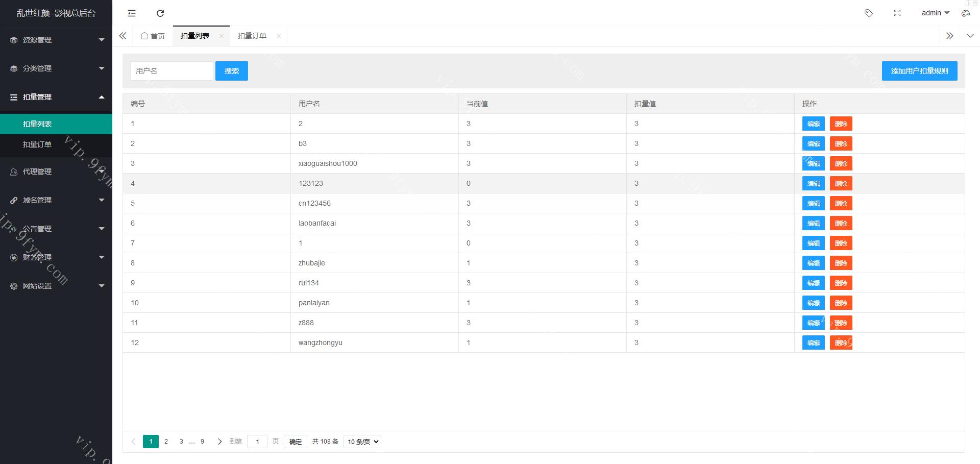Collapse the sidebar using the menu fold icon
The width and height of the screenshot is (980, 464).
(x=132, y=13)
